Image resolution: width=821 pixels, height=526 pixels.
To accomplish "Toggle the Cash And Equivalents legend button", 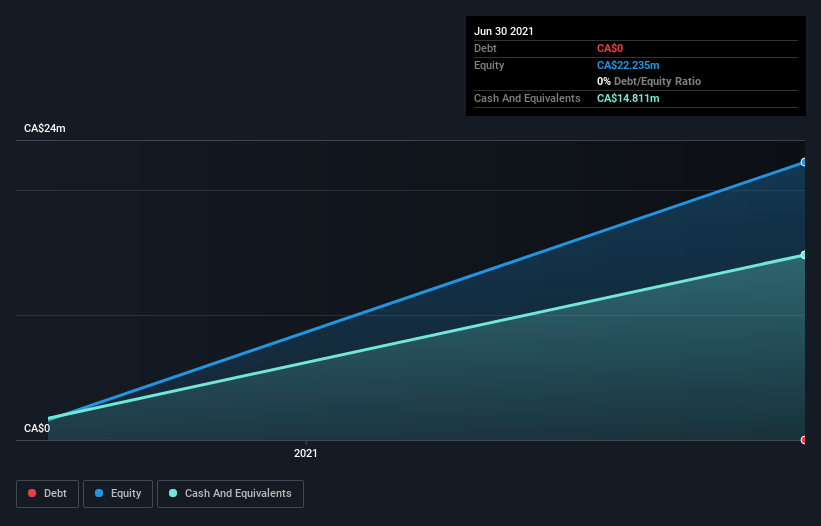I will coord(230,494).
